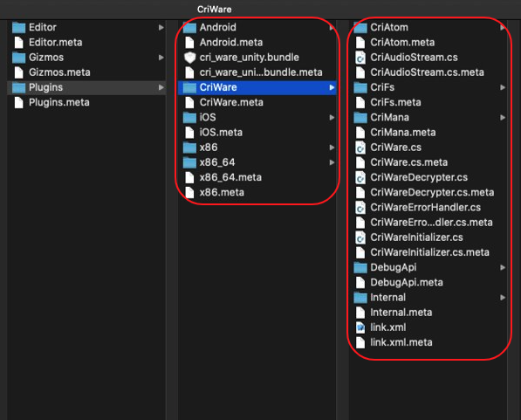Expand the CriFs folder arrow
Screen dimensions: 521x420
(503, 87)
